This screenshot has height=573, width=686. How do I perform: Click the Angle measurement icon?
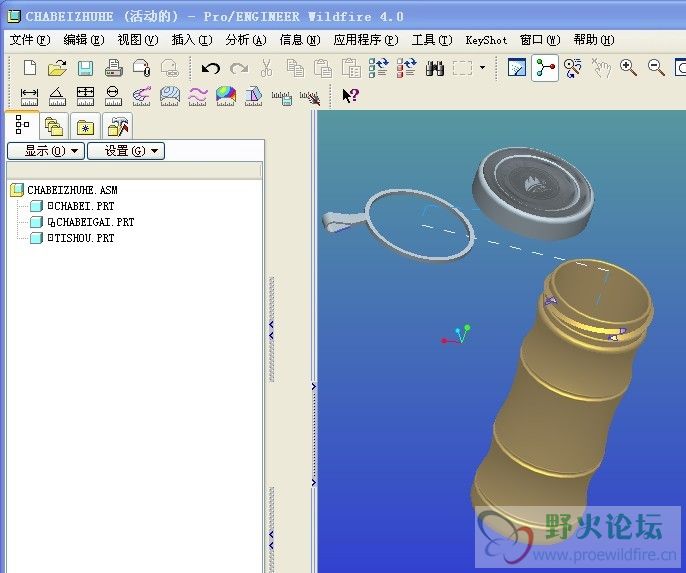pyautogui.click(x=57, y=96)
